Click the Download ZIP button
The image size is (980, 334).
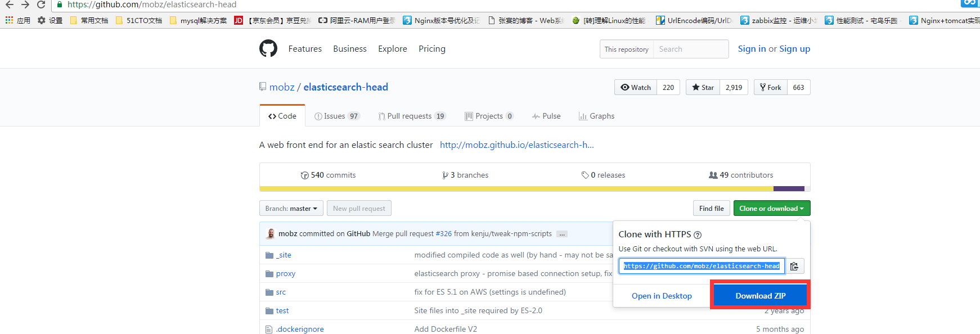click(x=761, y=295)
